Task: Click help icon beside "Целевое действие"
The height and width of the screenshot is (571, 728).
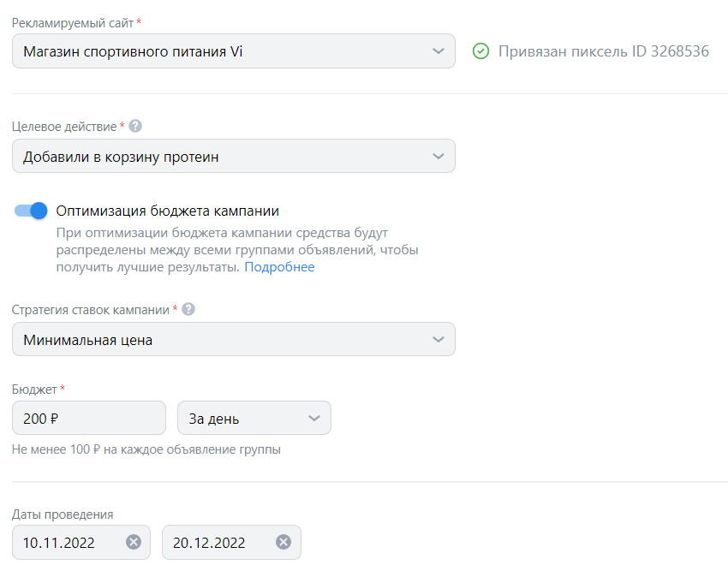Action: tap(135, 126)
